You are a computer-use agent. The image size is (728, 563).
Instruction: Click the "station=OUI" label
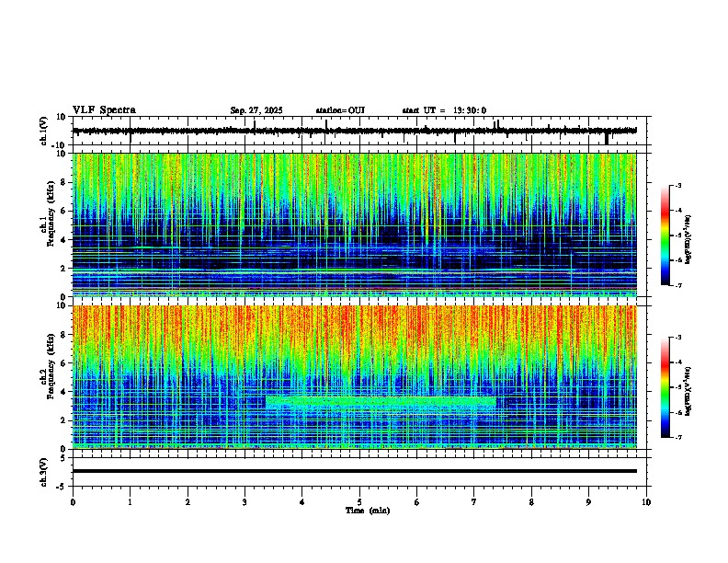(x=340, y=110)
